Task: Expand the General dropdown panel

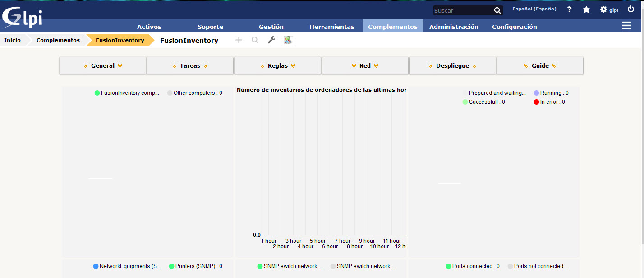Action: [102, 65]
